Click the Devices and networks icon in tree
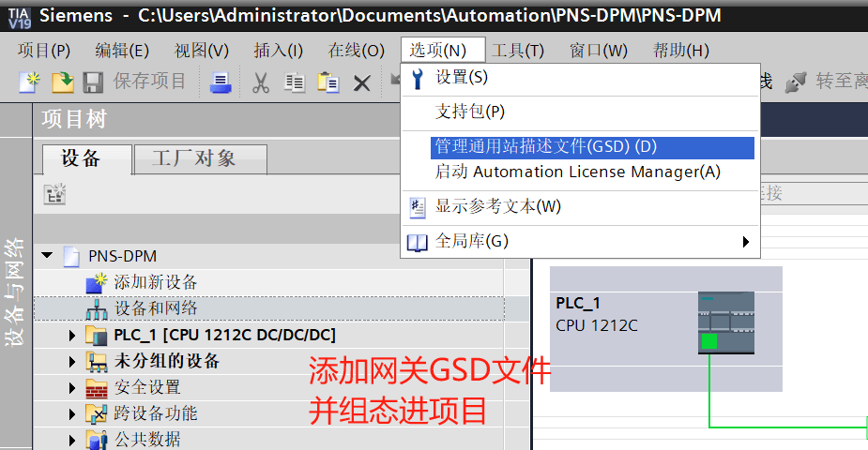The image size is (868, 450). coord(97,309)
